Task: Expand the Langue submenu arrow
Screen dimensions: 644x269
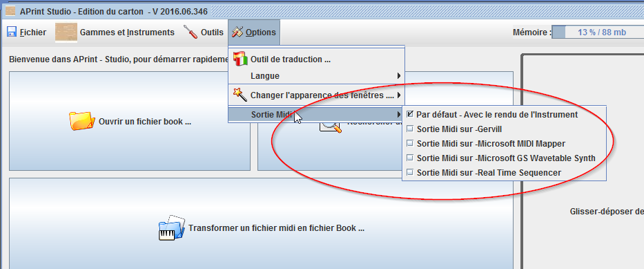Action: coord(399,75)
